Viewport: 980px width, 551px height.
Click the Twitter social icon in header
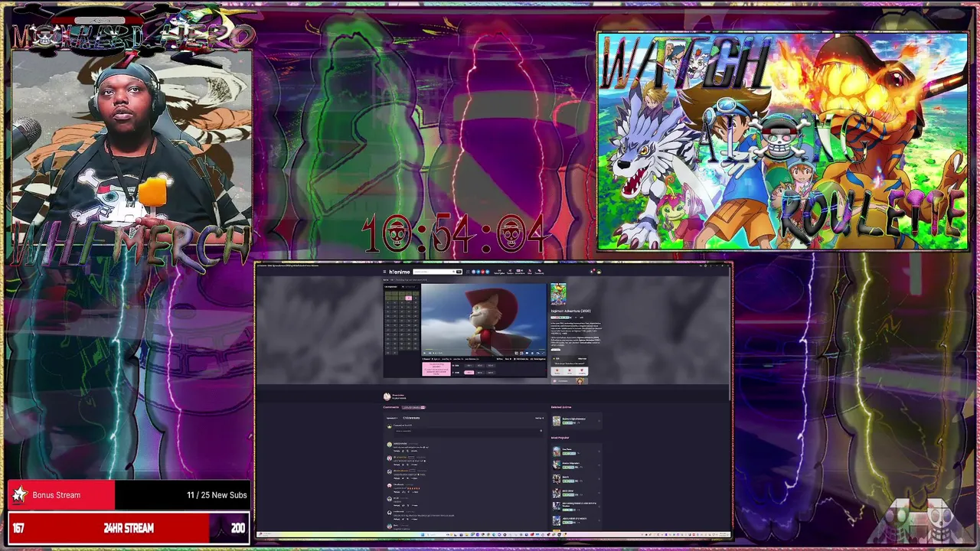click(x=488, y=272)
